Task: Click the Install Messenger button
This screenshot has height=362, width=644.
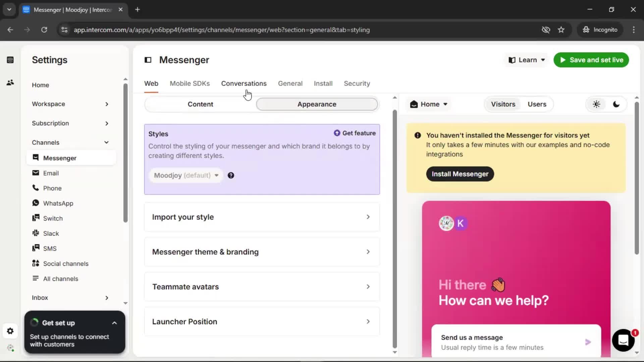Action: pyautogui.click(x=460, y=174)
